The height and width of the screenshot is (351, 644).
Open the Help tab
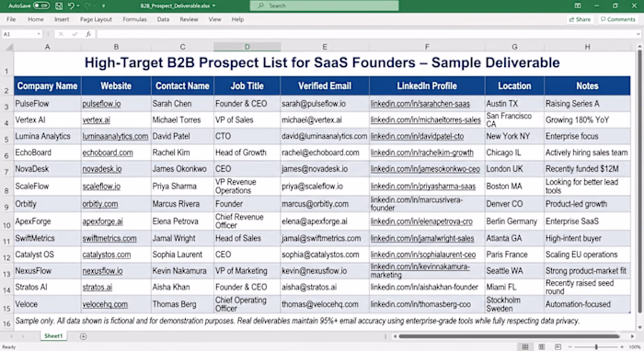tap(237, 19)
